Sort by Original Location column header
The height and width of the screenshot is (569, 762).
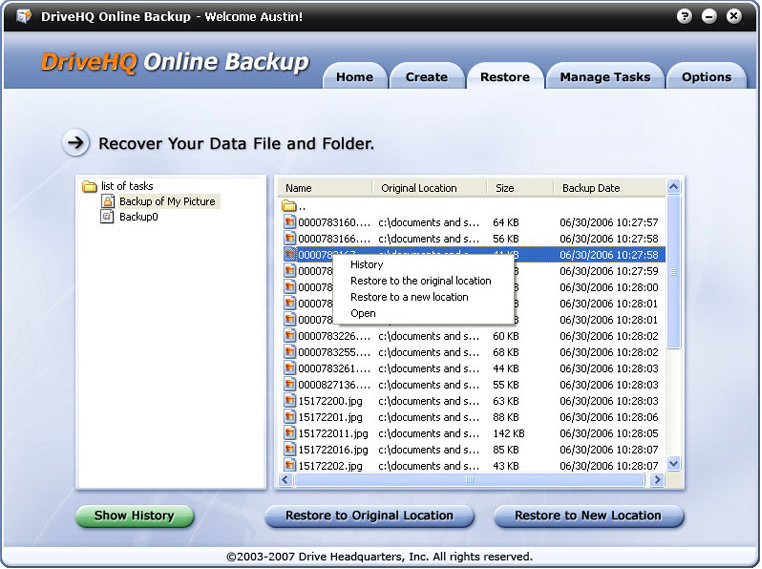[430, 188]
